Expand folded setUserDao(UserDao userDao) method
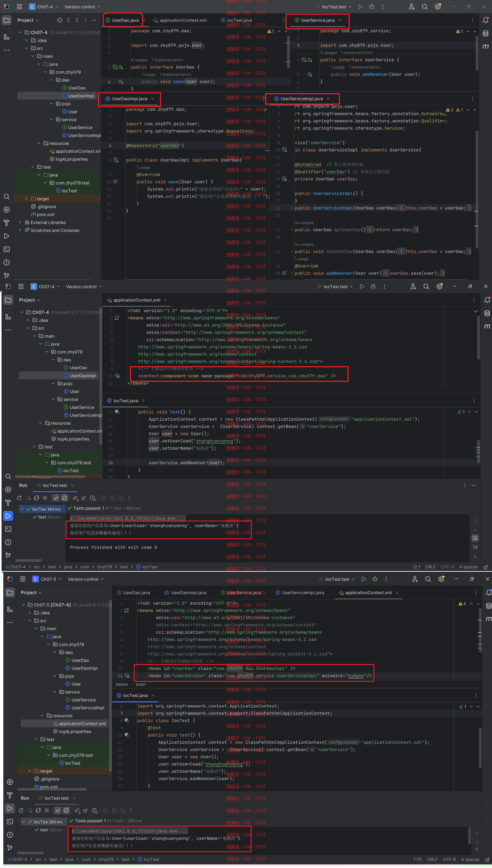The width and height of the screenshot is (492, 868). (x=292, y=251)
